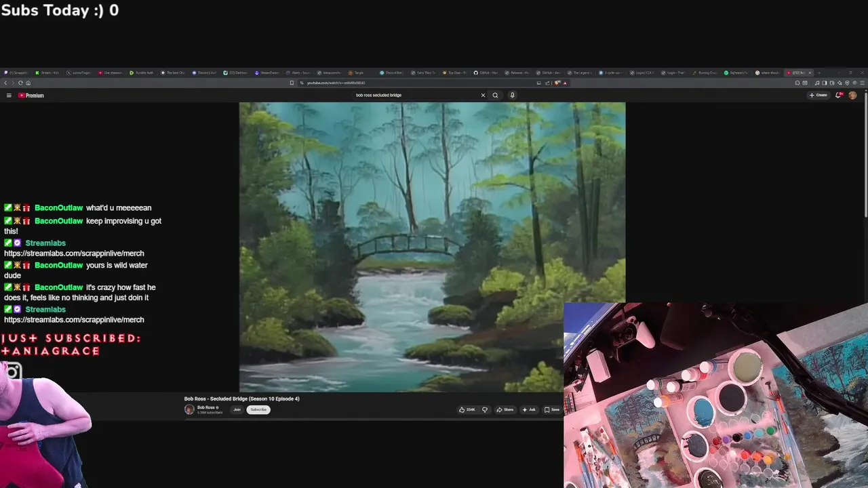The height and width of the screenshot is (488, 868).
Task: Click the Ask button under video
Action: pyautogui.click(x=529, y=409)
